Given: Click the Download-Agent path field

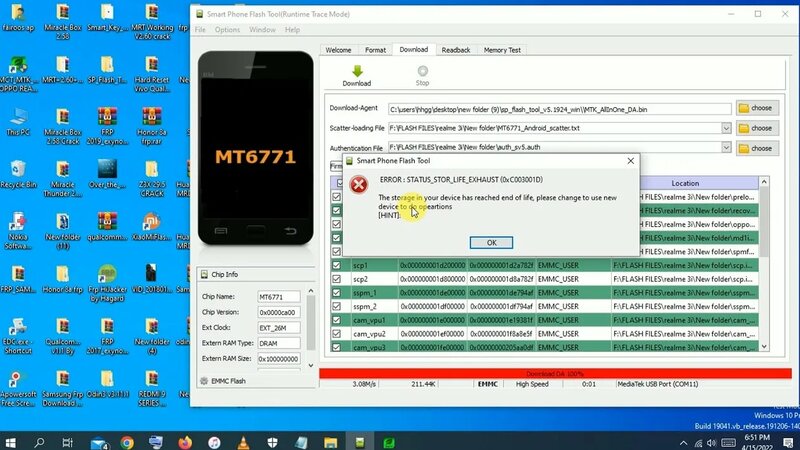Looking at the screenshot, I should point(560,109).
